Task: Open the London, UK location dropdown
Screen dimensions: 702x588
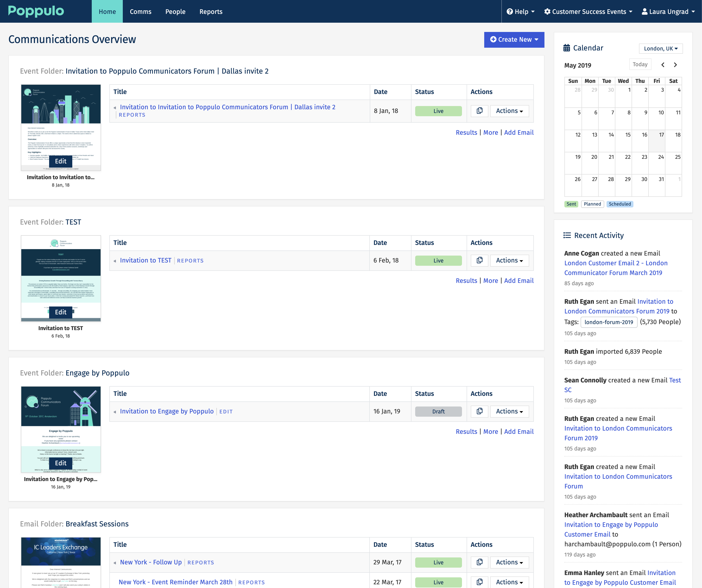Action: 660,48
